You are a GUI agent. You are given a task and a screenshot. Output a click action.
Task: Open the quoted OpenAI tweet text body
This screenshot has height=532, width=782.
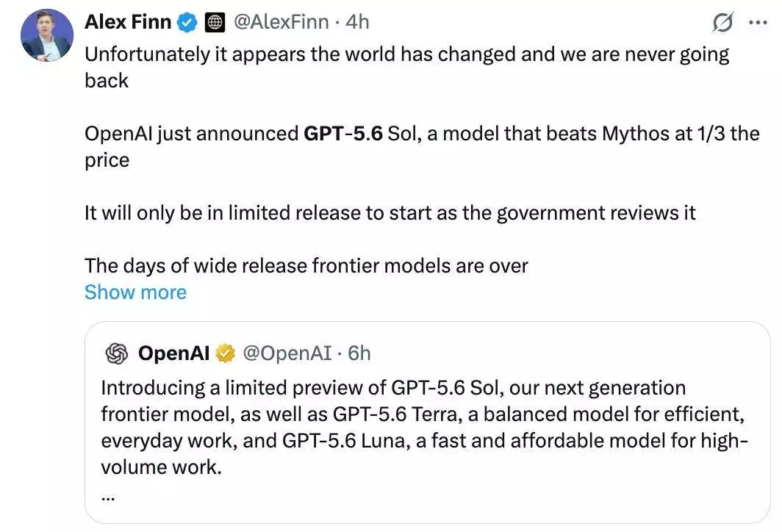[x=424, y=428]
